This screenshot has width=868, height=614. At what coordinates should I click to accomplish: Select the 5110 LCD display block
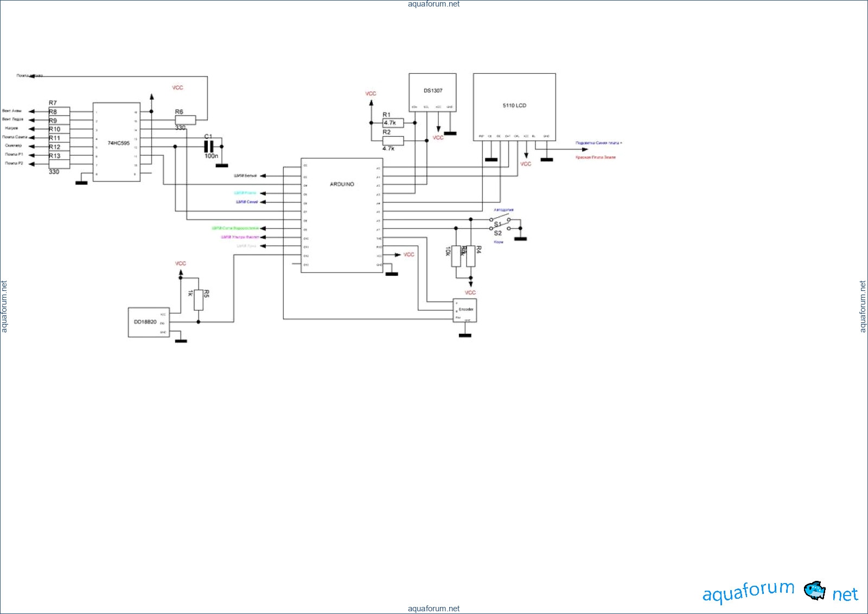pos(514,107)
